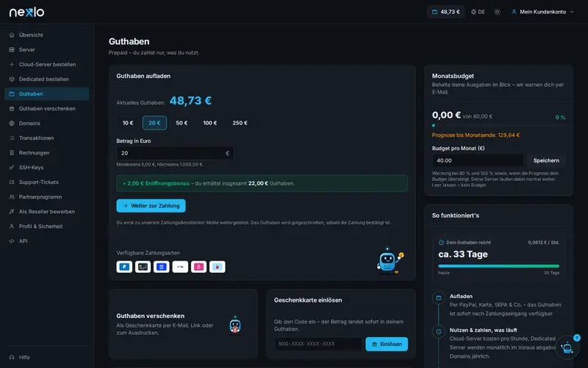Click the Profil & Sicherheit user icon
Image resolution: width=588 pixels, height=368 pixels.
click(12, 227)
